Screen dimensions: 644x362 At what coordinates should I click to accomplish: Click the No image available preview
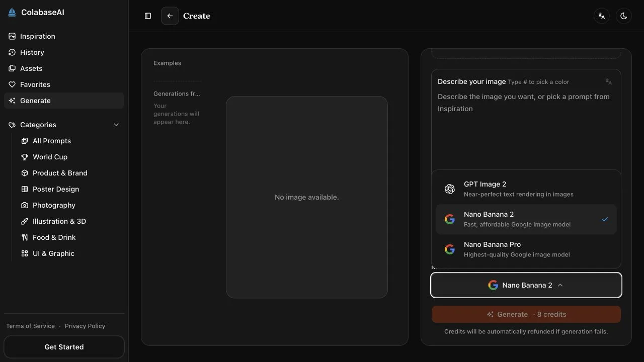pyautogui.click(x=307, y=197)
